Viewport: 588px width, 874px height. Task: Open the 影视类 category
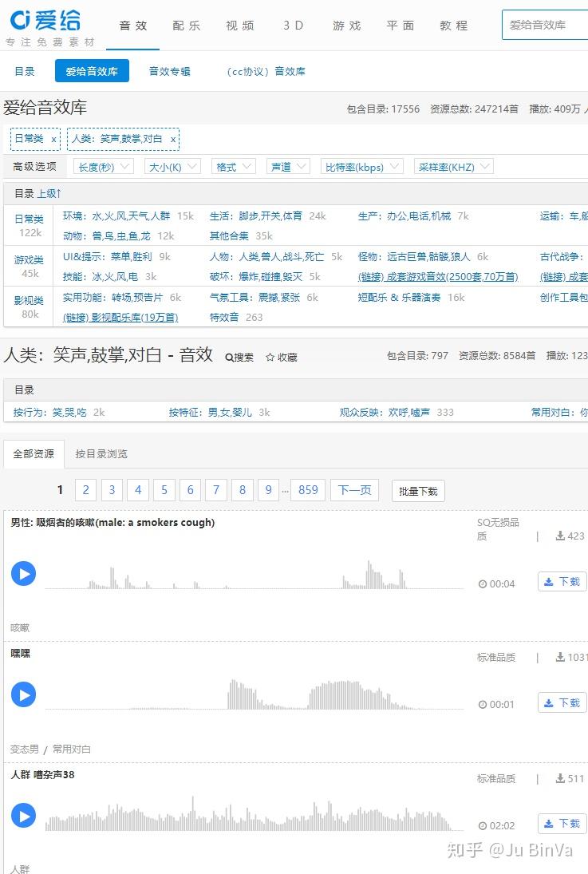[29, 300]
